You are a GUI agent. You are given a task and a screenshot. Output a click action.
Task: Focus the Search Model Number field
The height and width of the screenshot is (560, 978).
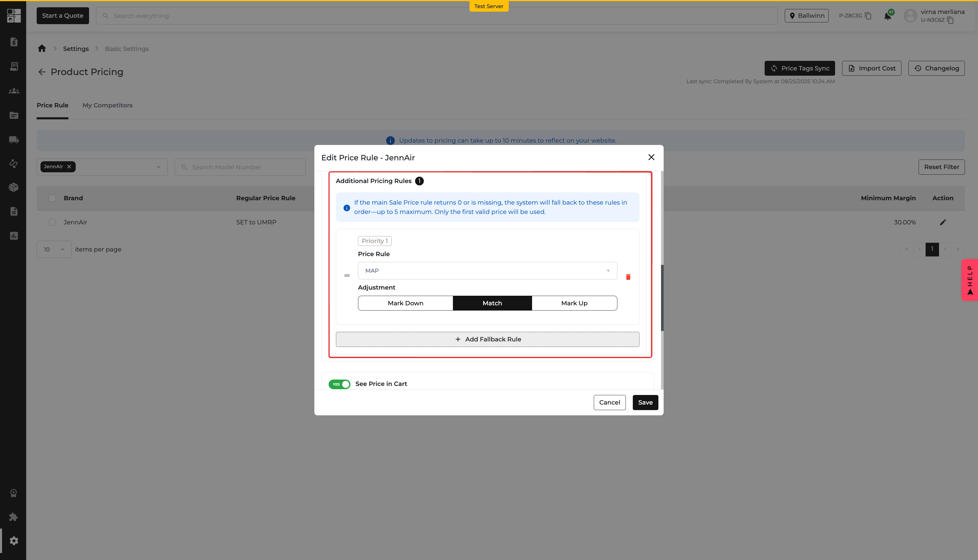240,167
